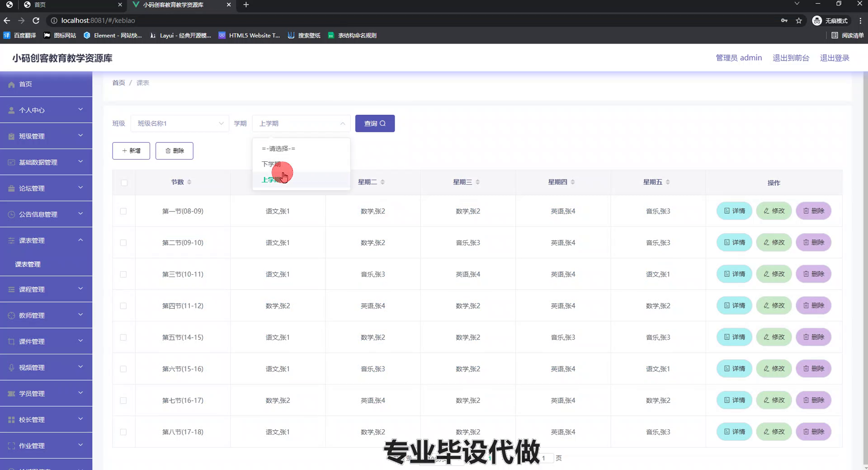The width and height of the screenshot is (868, 470).
Task: Check the row 第三节(10-11) checkbox
Action: tap(123, 274)
